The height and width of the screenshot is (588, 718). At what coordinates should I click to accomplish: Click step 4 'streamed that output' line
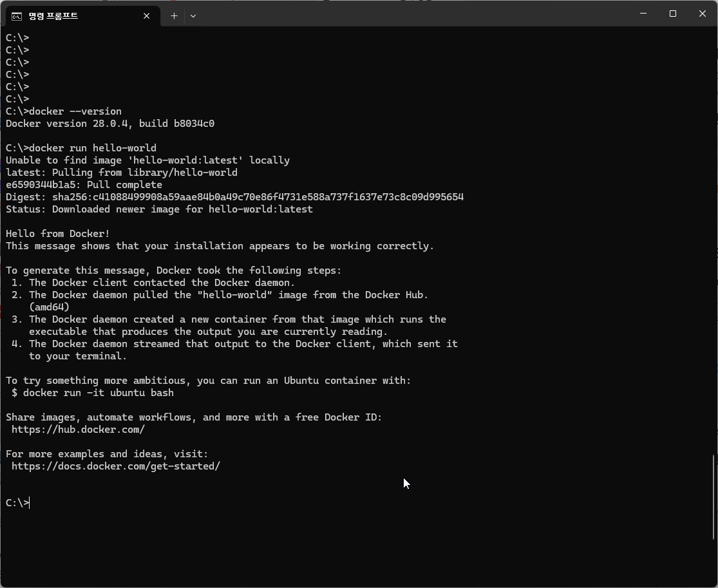[234, 344]
